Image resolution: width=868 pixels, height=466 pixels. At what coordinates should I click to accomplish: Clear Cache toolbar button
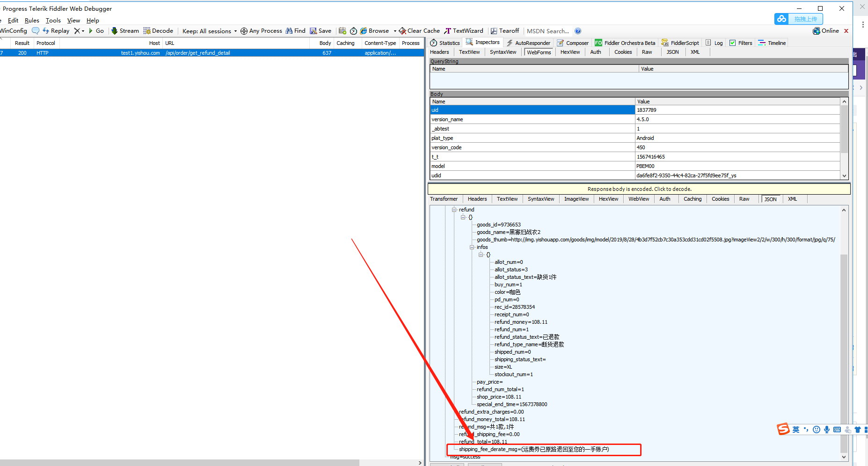pos(419,31)
